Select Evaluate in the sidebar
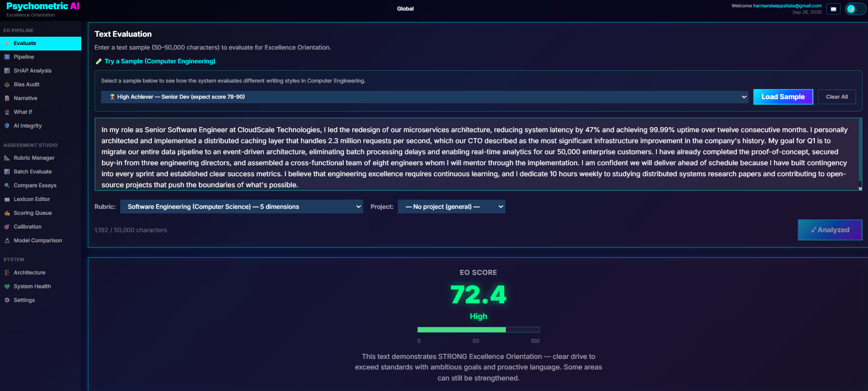This screenshot has height=391, width=868. click(x=40, y=43)
